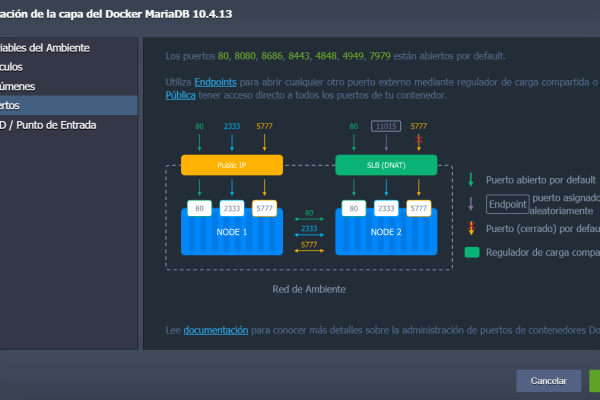
Task: Click the green open-port arrow legend icon
Action: (x=471, y=180)
